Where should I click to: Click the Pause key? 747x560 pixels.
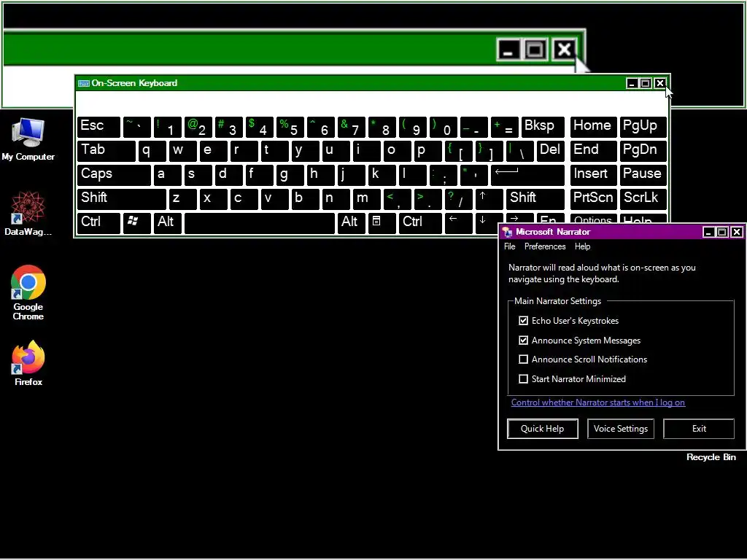pyautogui.click(x=643, y=175)
